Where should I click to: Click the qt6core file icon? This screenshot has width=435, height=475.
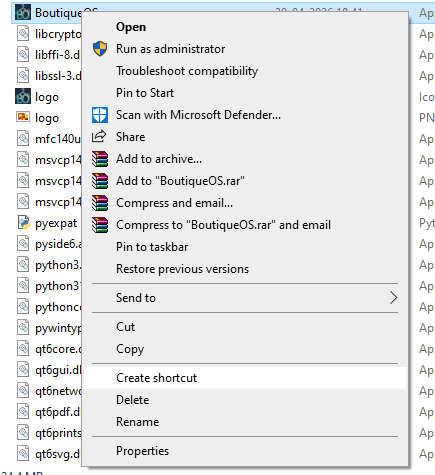coord(23,349)
